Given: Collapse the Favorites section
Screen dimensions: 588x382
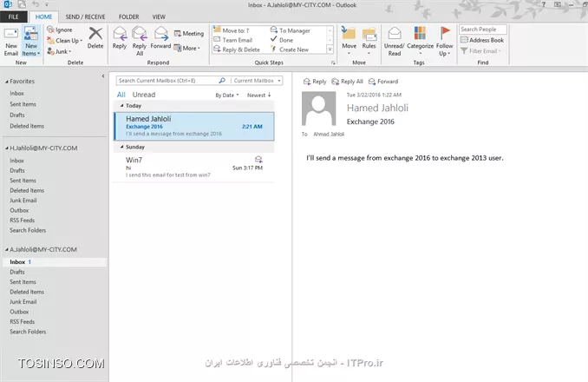Looking at the screenshot, I should (x=7, y=82).
